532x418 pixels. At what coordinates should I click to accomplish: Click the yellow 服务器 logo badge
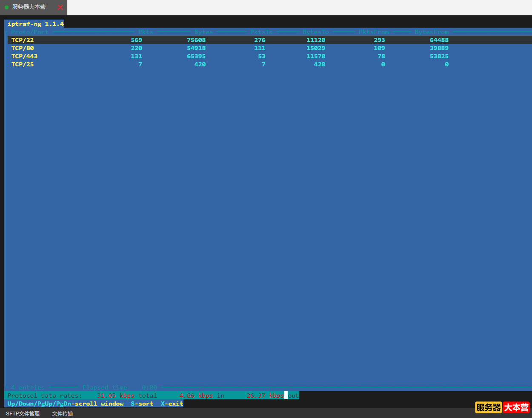coord(489,407)
